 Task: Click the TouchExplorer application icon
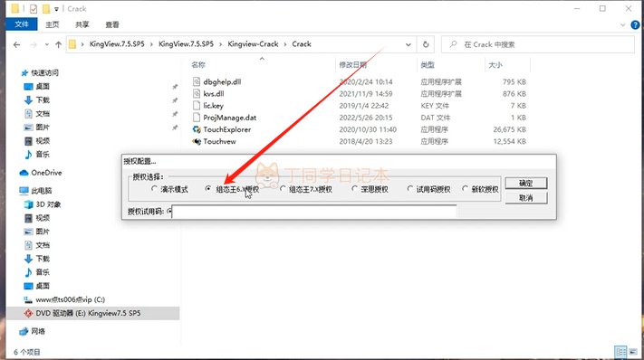coord(197,129)
